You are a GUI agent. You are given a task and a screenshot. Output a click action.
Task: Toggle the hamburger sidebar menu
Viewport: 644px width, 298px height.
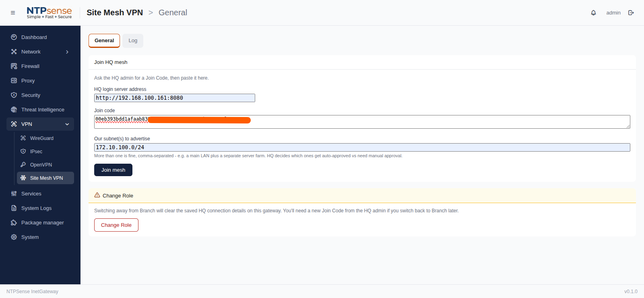13,13
